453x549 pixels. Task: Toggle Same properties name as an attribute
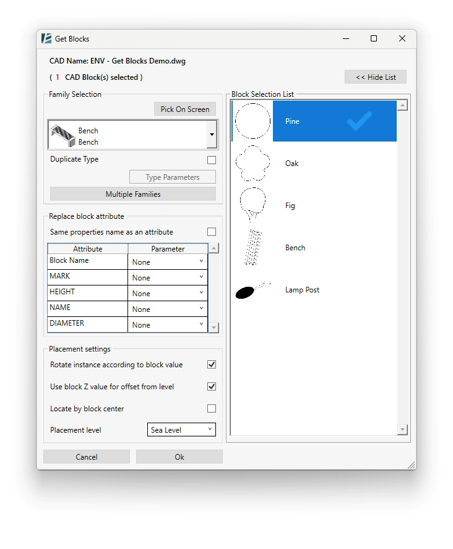coord(211,232)
